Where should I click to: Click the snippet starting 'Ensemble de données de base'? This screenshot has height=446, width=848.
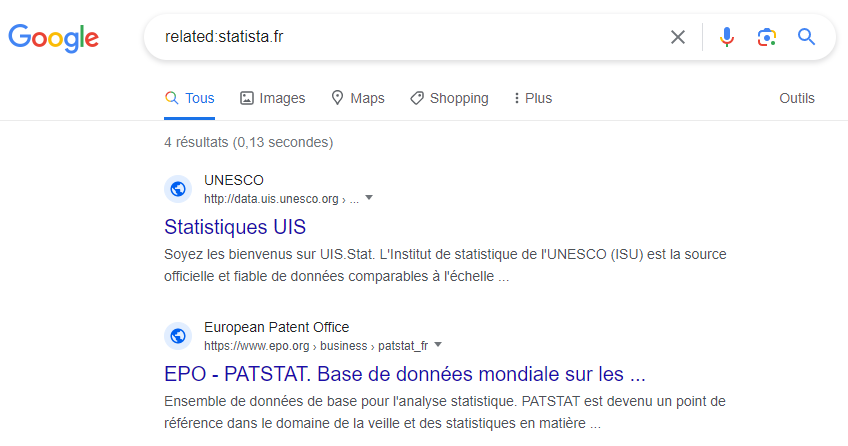pos(445,412)
